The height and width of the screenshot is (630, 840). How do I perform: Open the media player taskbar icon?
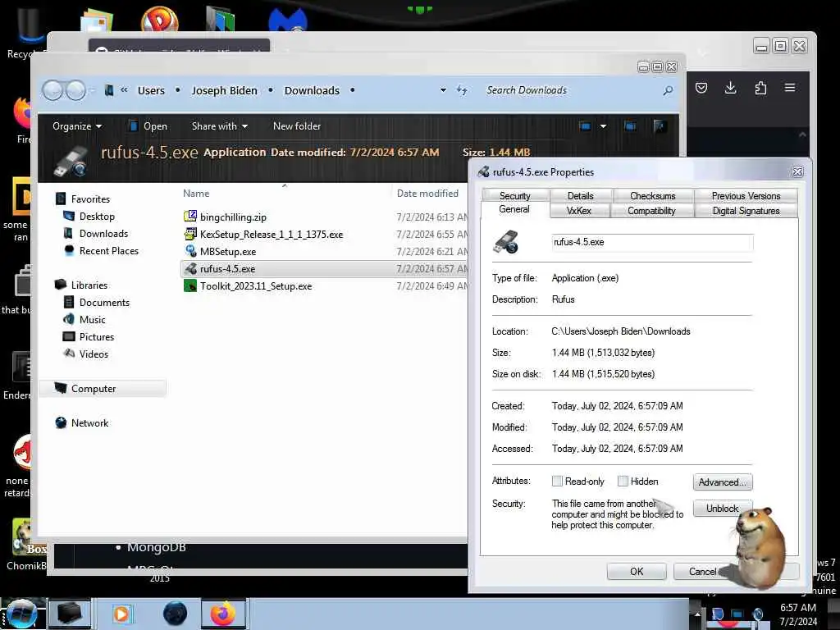point(121,614)
